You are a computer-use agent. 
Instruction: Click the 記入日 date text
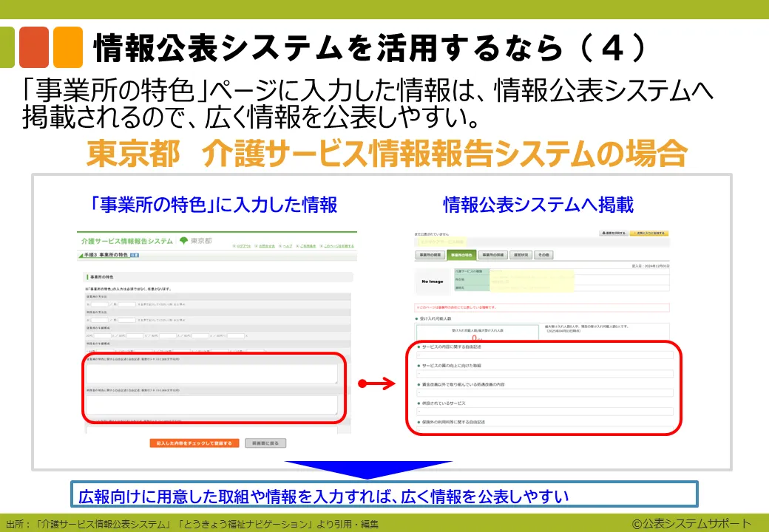click(x=651, y=265)
